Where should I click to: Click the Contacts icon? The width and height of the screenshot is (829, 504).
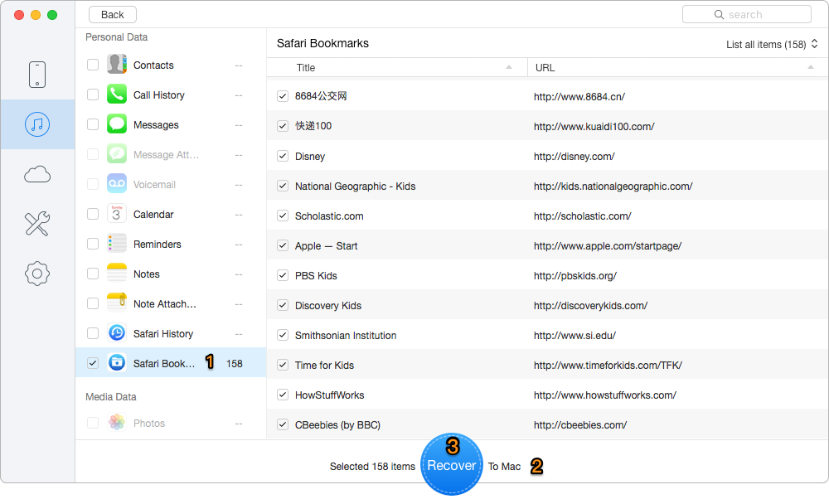(117, 65)
